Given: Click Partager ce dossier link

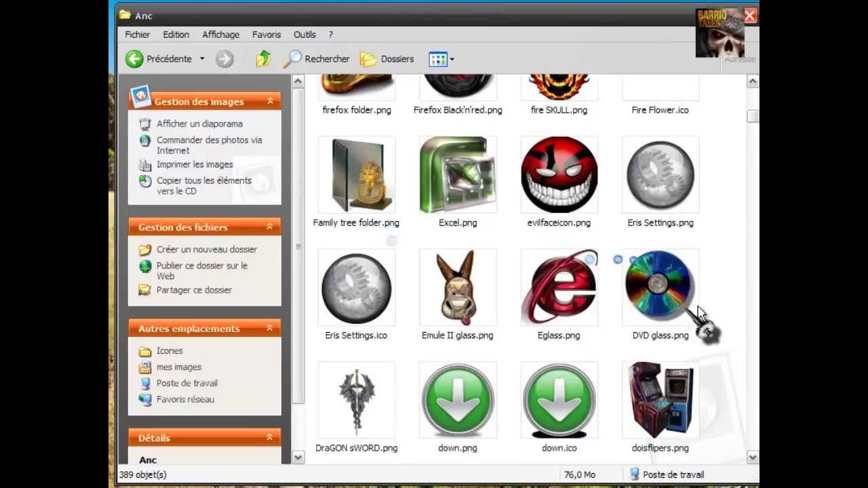Looking at the screenshot, I should point(196,289).
